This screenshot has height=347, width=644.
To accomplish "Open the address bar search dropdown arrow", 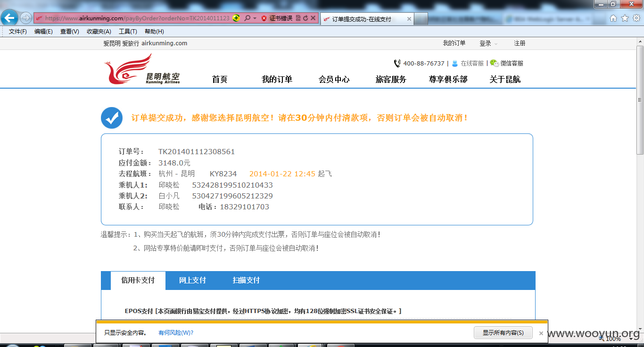I will coord(255,18).
